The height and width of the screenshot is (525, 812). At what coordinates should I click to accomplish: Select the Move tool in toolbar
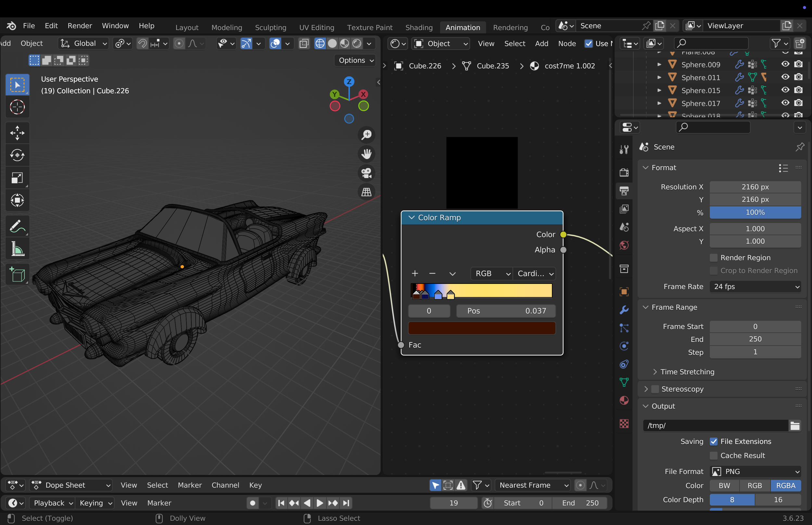point(17,133)
